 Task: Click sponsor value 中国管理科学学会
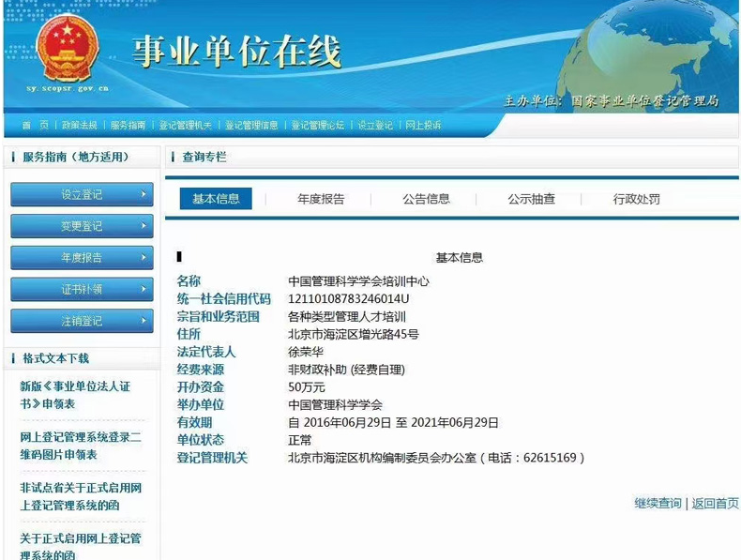(335, 404)
